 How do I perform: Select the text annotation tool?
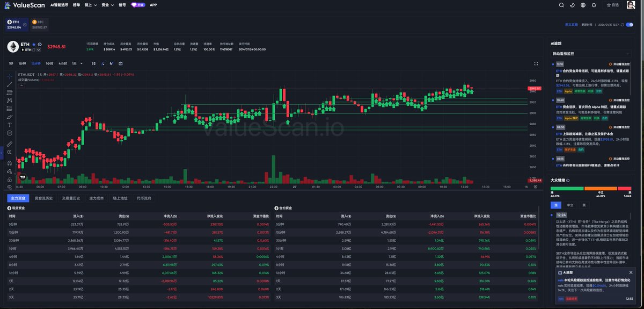coord(10,125)
